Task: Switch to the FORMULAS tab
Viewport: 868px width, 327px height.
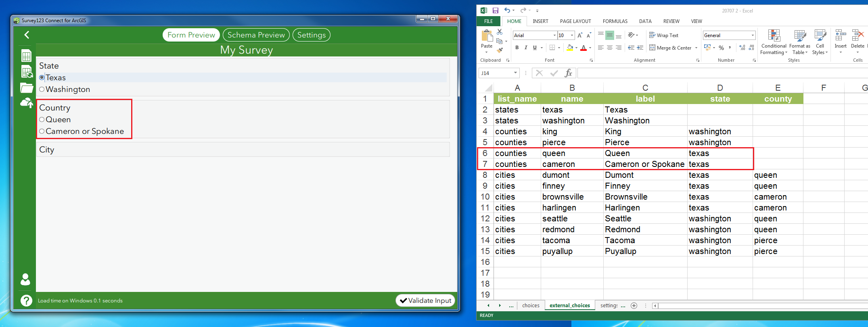Action: coord(615,21)
